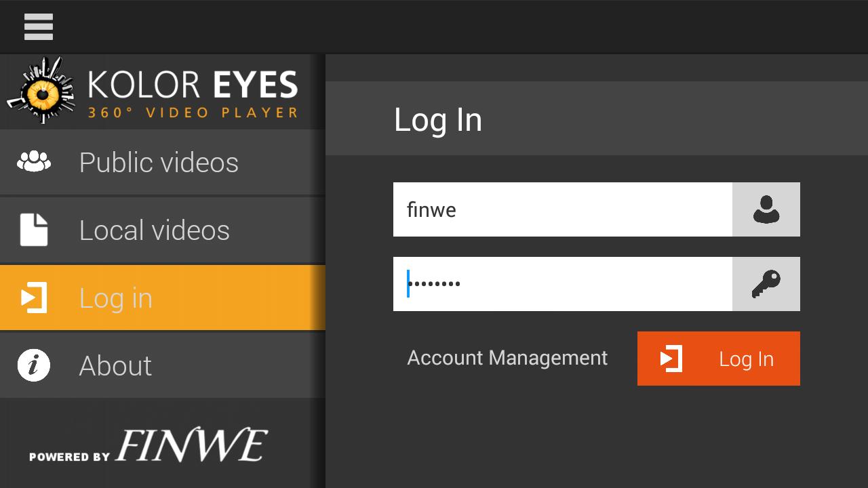The image size is (868, 488).
Task: Select Log in in the sidebar
Action: pyautogui.click(x=163, y=298)
